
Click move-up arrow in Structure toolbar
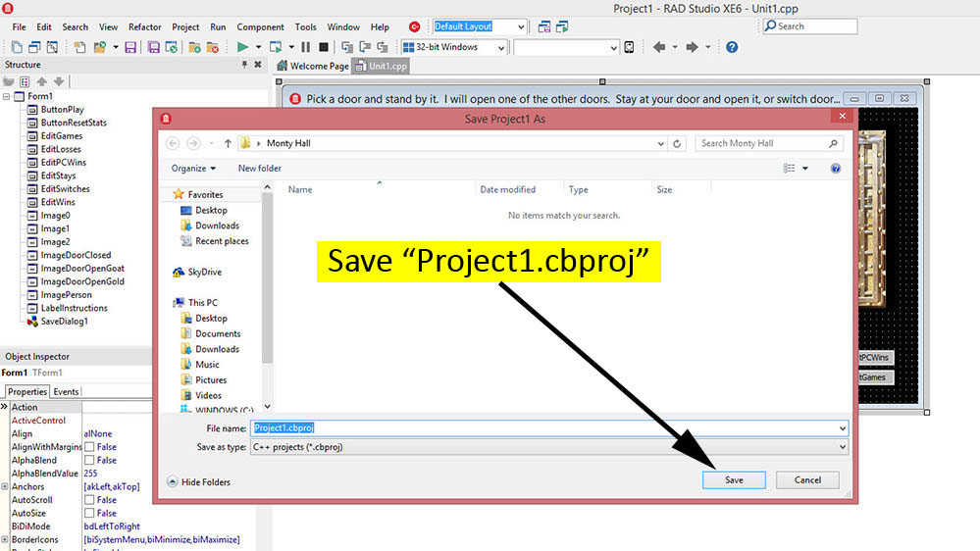tap(42, 81)
